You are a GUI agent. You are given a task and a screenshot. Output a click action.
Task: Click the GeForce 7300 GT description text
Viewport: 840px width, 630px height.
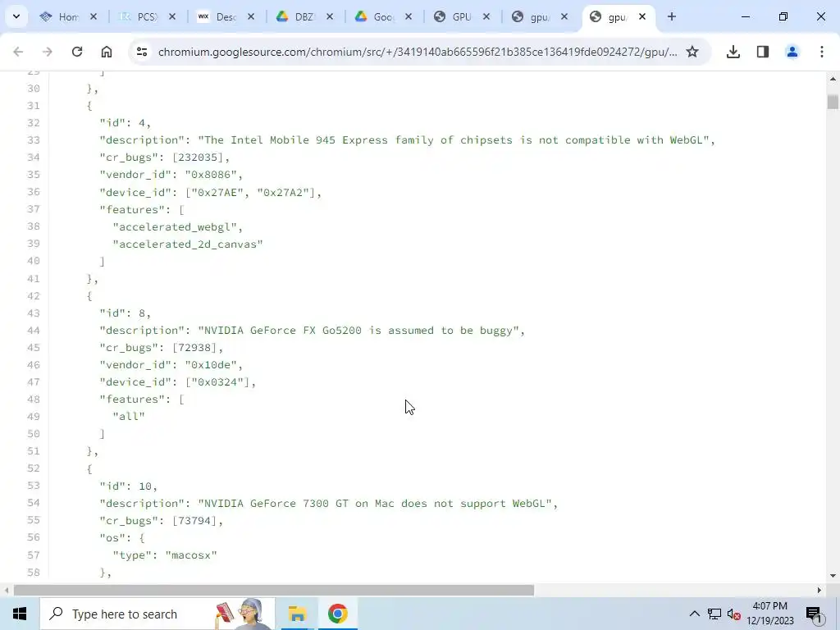pos(374,504)
